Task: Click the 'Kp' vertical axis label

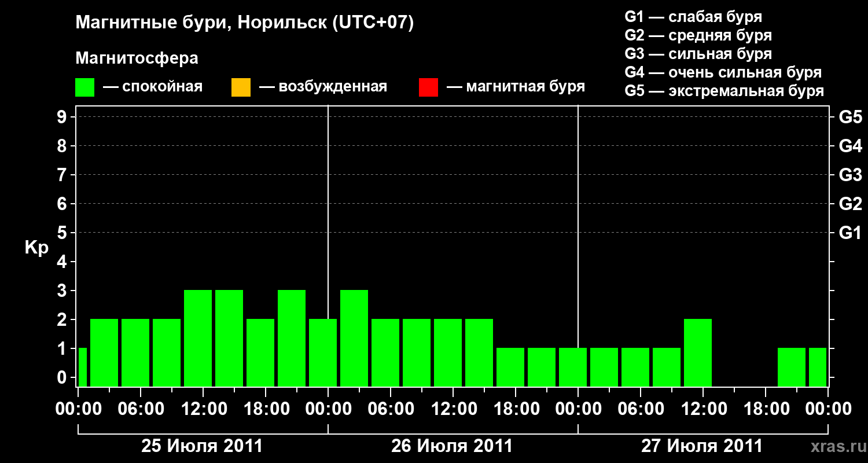Action: 36,248
